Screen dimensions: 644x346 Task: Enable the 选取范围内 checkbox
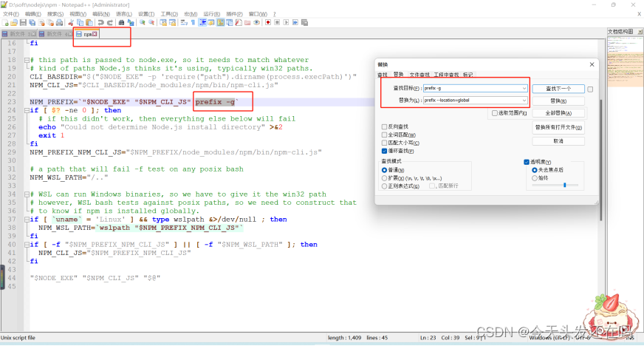(x=495, y=113)
